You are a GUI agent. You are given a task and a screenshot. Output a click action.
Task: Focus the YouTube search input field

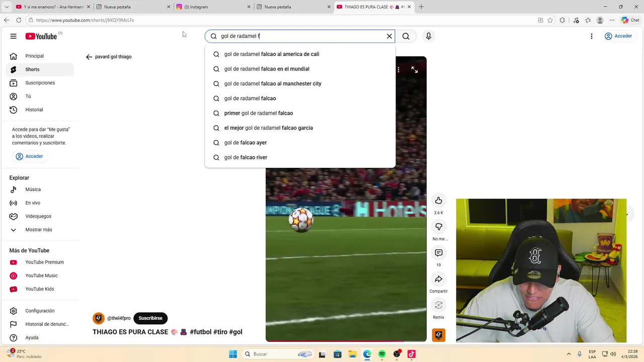(x=300, y=36)
